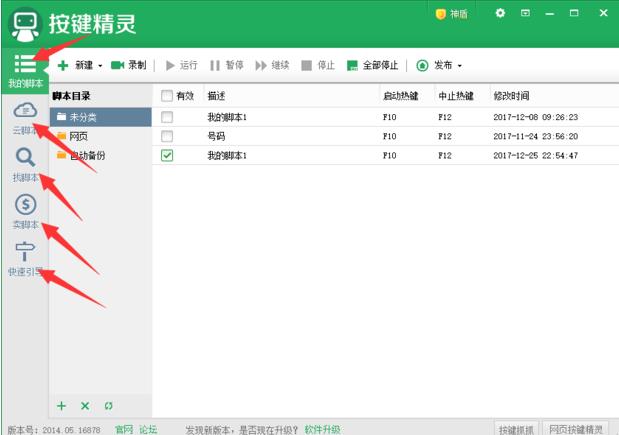Sort by the 修改时间 column header
Image resolution: width=619 pixels, height=435 pixels.
(x=511, y=96)
